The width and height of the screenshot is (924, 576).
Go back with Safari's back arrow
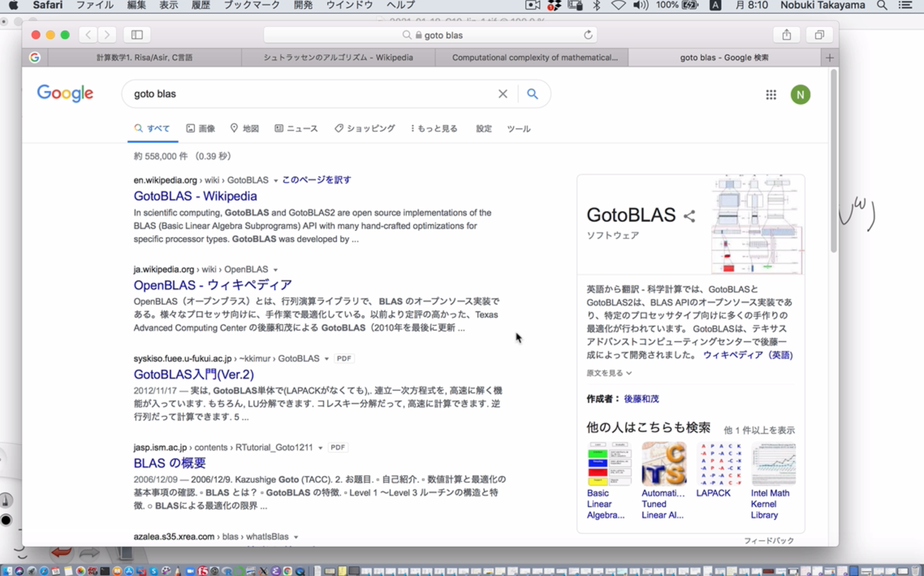click(88, 35)
